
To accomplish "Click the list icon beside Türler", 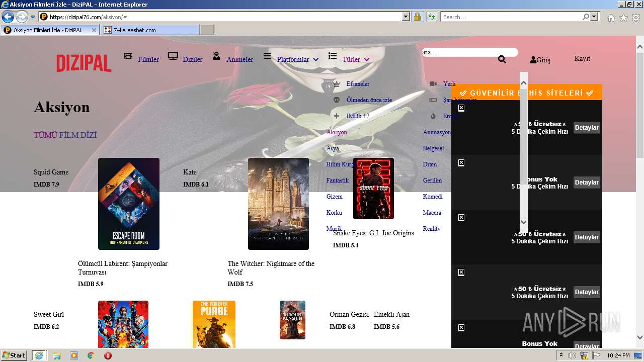I will (333, 56).
